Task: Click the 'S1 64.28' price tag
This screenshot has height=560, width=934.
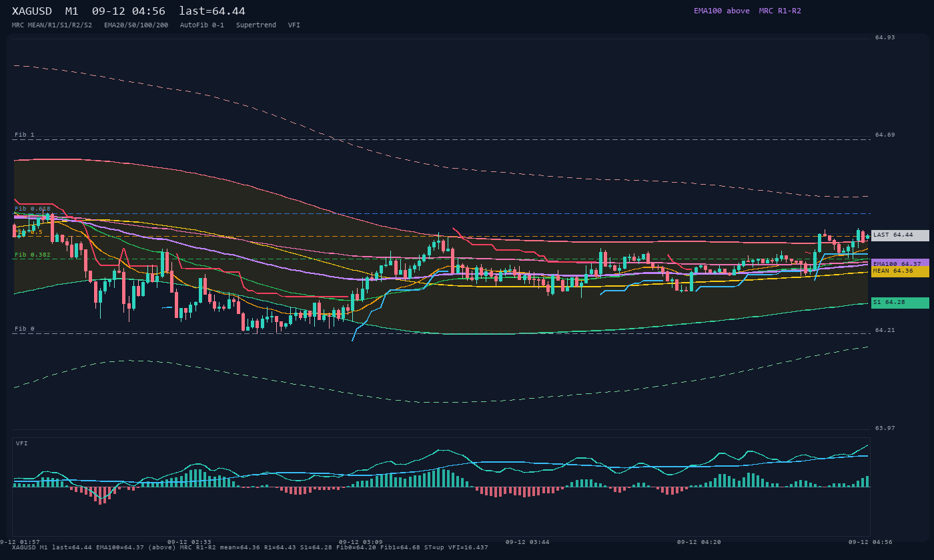Action: click(900, 303)
